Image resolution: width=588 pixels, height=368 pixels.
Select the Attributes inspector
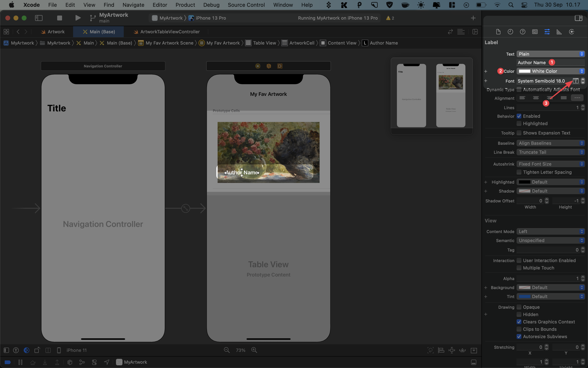coord(547,32)
